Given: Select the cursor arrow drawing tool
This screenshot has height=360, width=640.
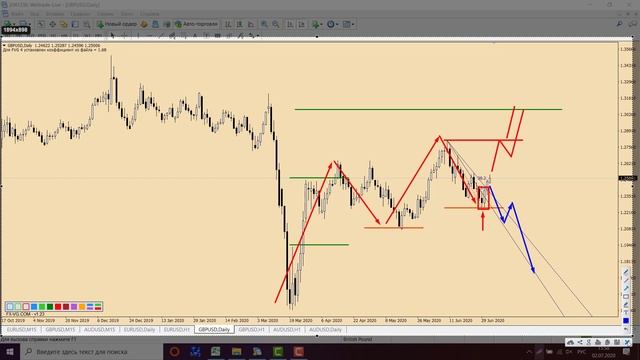Looking at the screenshot, I should pos(113,36).
